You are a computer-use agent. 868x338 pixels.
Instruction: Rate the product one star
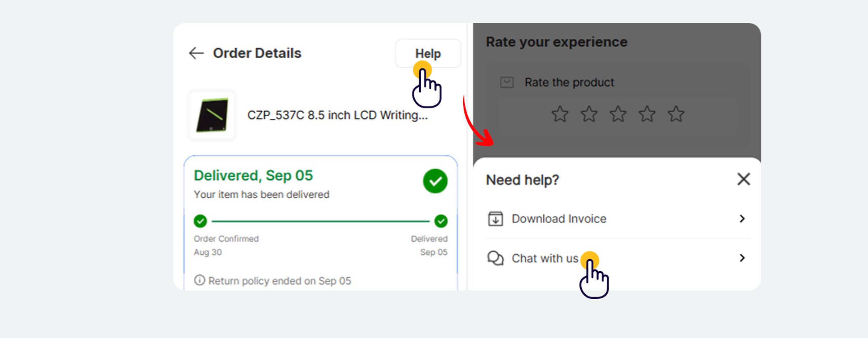(560, 114)
